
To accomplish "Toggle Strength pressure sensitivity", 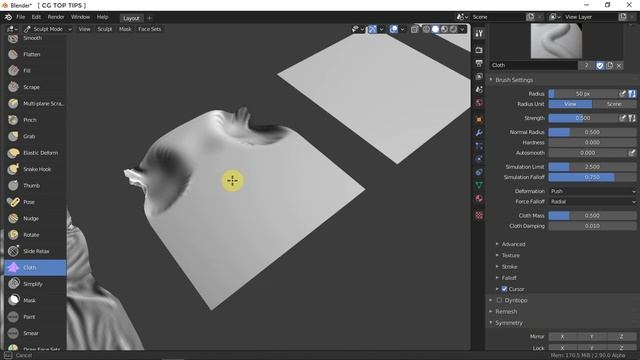I will pyautogui.click(x=622, y=118).
